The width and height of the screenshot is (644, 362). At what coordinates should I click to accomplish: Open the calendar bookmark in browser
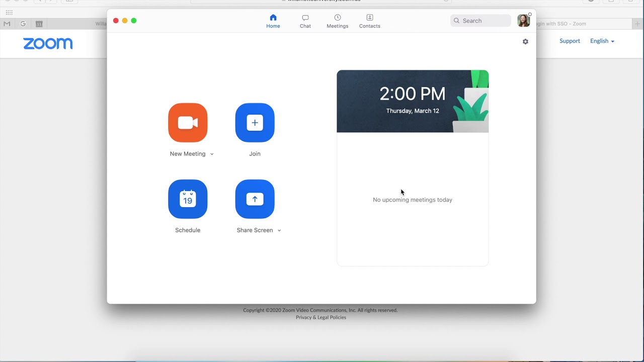point(39,24)
